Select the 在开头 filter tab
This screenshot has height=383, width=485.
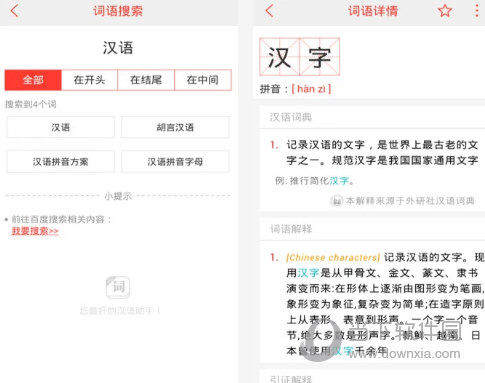pyautogui.click(x=89, y=80)
